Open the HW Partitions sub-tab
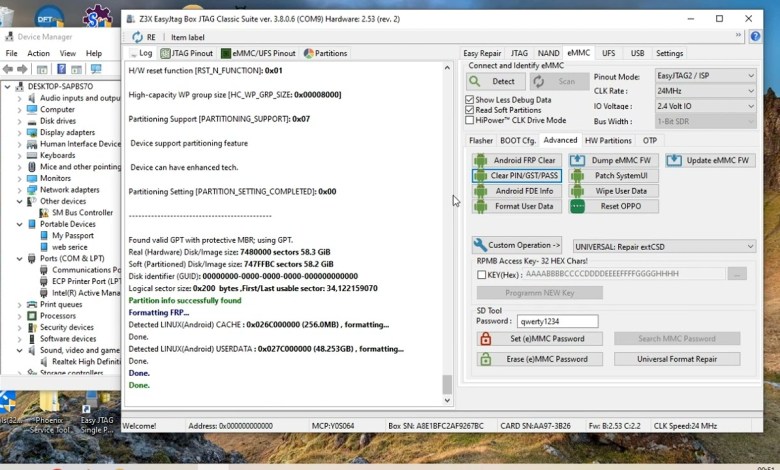The image size is (780, 470). tap(608, 141)
